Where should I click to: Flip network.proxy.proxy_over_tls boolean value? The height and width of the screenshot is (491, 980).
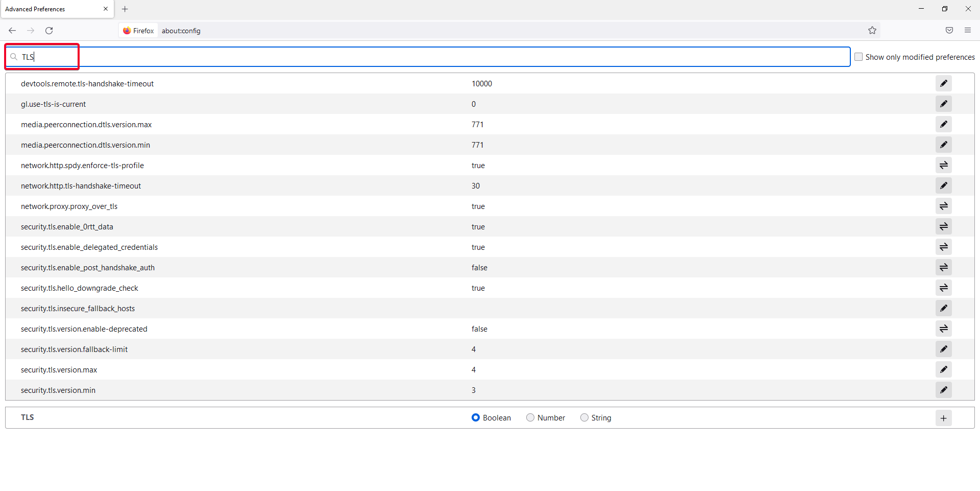pyautogui.click(x=943, y=206)
